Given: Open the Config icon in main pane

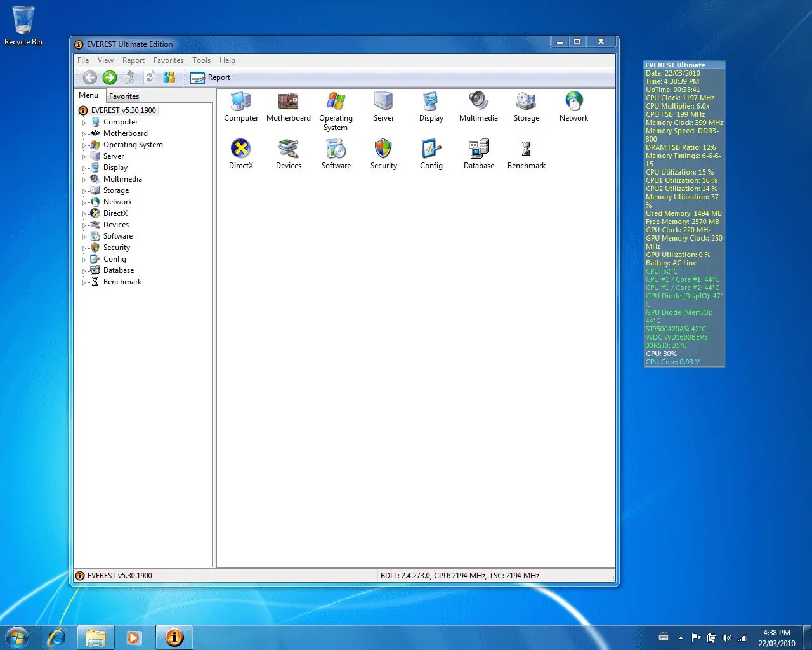Looking at the screenshot, I should (431, 154).
